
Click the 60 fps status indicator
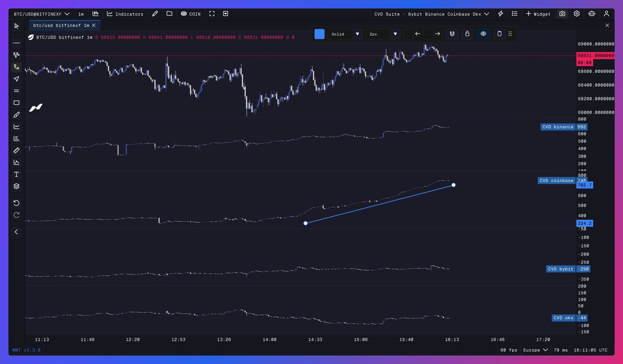point(508,350)
